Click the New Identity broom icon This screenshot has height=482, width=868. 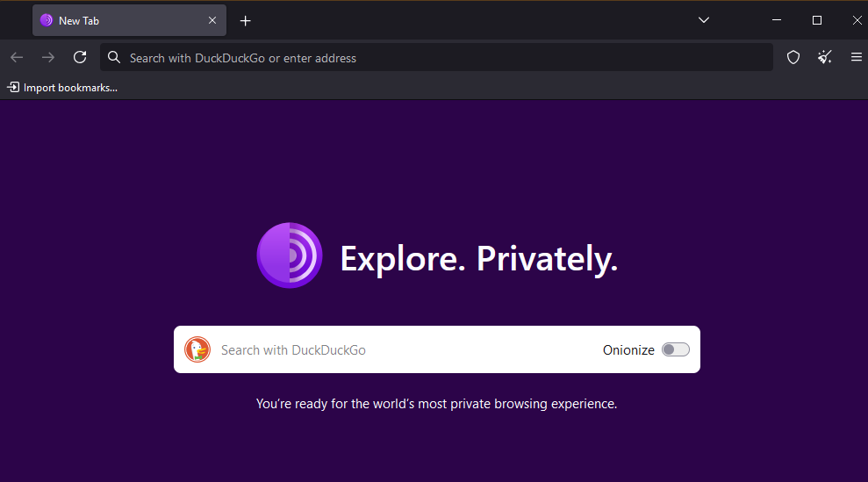click(825, 57)
